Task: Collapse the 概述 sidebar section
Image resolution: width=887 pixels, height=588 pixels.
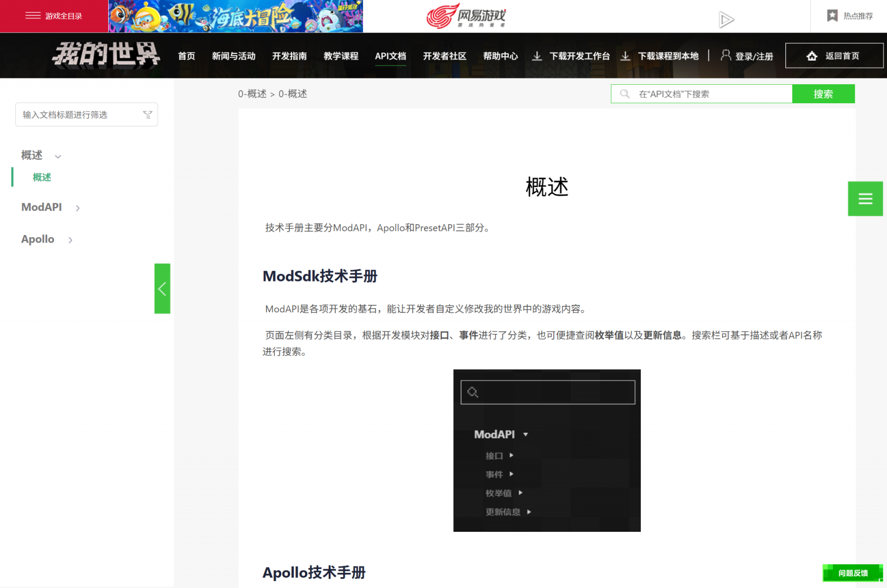Action: (41, 156)
